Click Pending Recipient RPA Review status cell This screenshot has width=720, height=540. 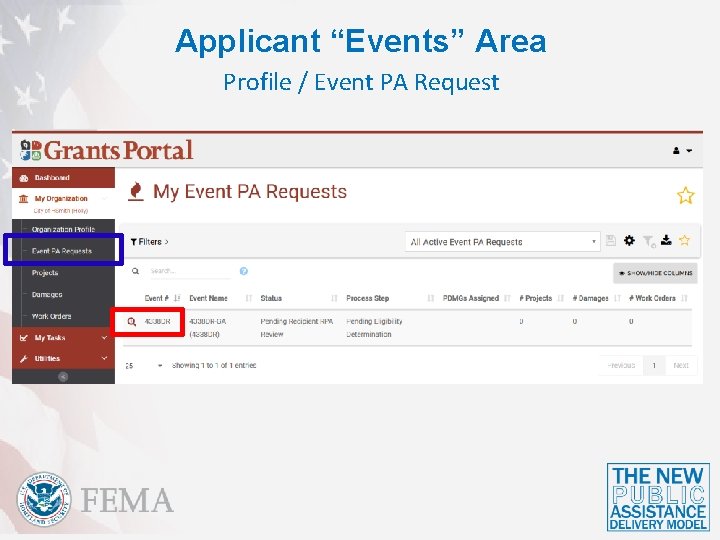297,328
